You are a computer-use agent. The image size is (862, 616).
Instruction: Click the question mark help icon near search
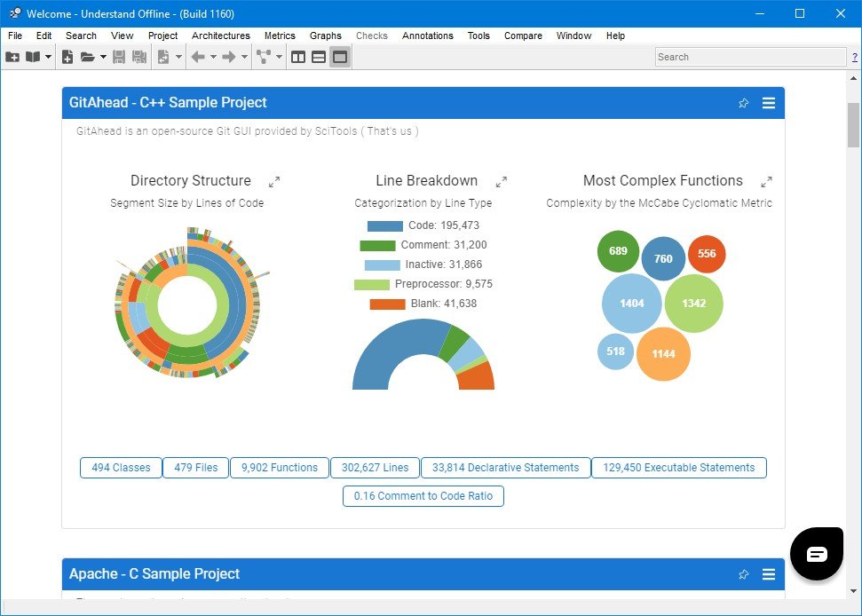[x=855, y=57]
